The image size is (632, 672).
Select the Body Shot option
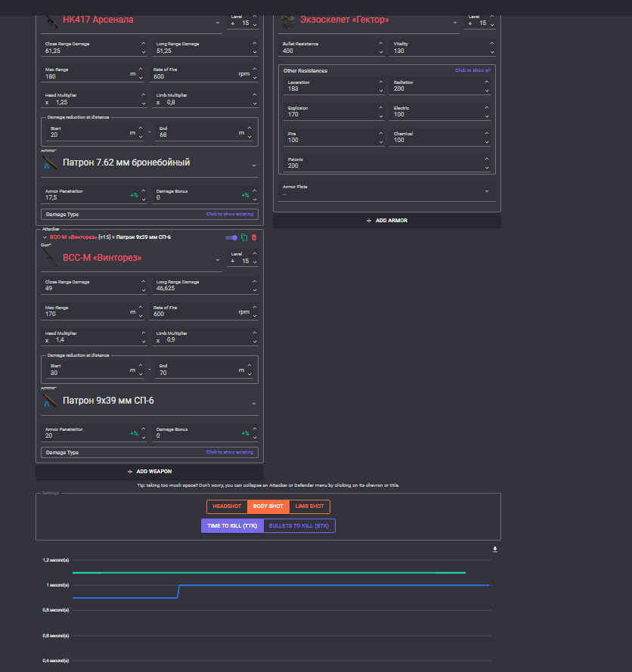coord(268,506)
